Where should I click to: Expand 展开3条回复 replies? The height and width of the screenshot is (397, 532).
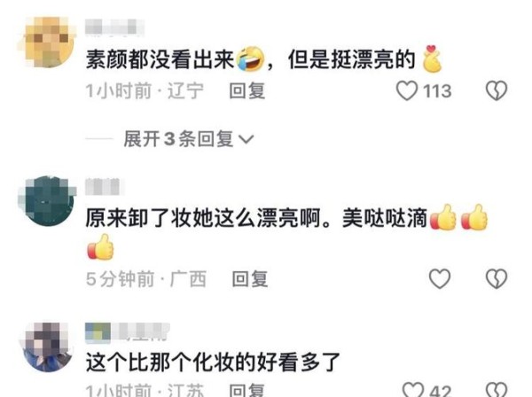[x=189, y=139]
